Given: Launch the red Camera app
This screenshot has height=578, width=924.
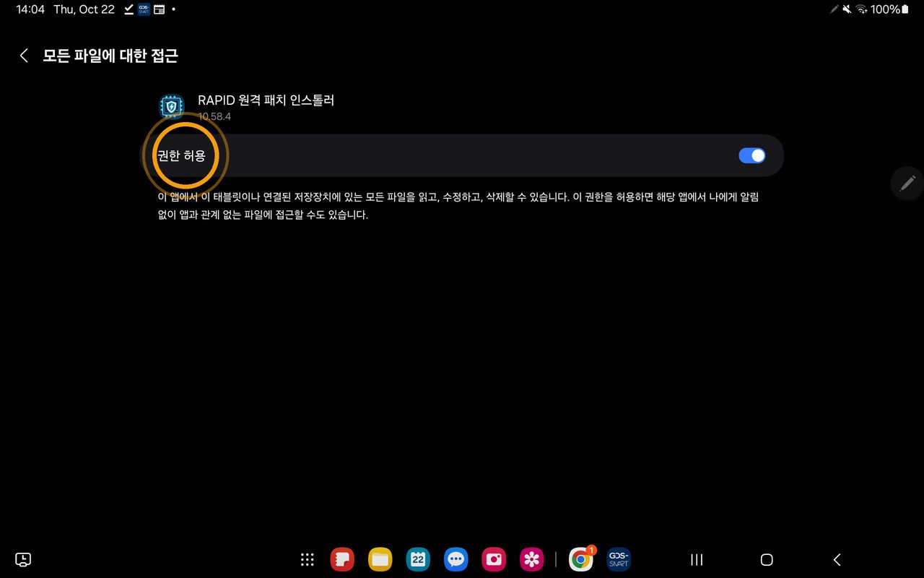Looking at the screenshot, I should [494, 559].
